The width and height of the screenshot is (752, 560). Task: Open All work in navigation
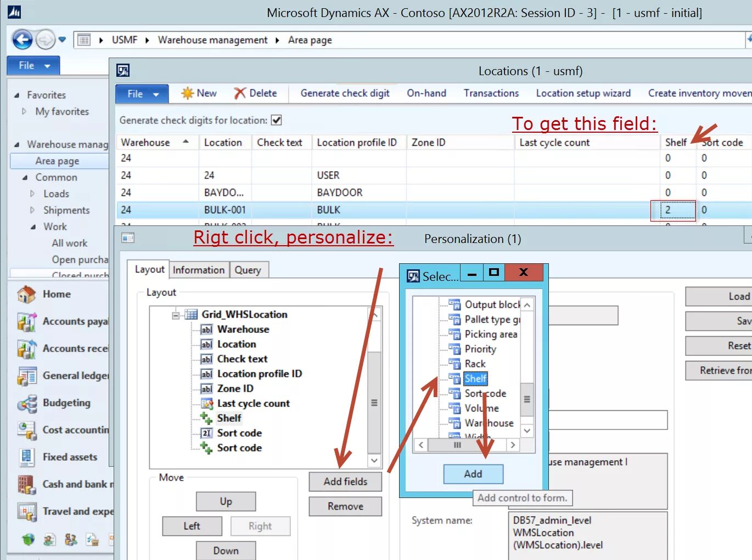70,243
